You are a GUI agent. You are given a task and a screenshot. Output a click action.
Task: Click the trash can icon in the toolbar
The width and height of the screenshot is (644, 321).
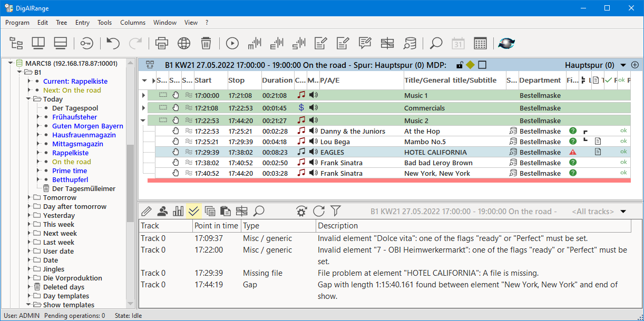(x=206, y=43)
